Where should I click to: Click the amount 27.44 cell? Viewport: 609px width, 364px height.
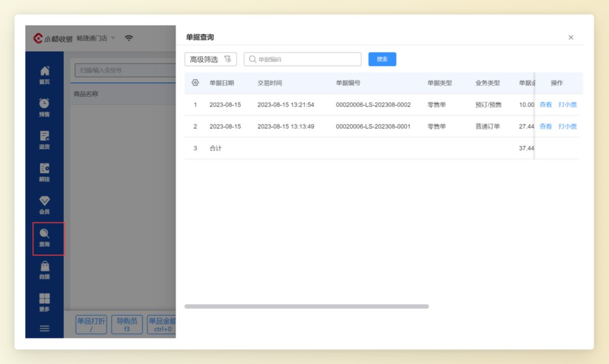click(x=526, y=127)
